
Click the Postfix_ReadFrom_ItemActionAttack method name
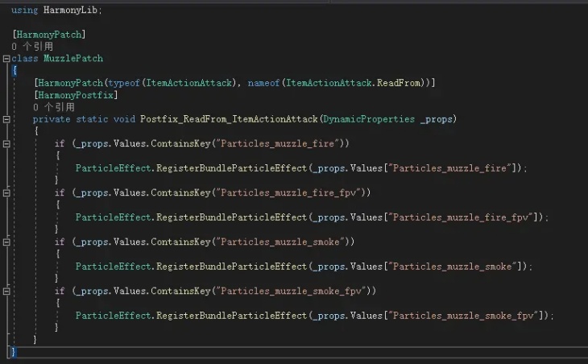pos(228,119)
